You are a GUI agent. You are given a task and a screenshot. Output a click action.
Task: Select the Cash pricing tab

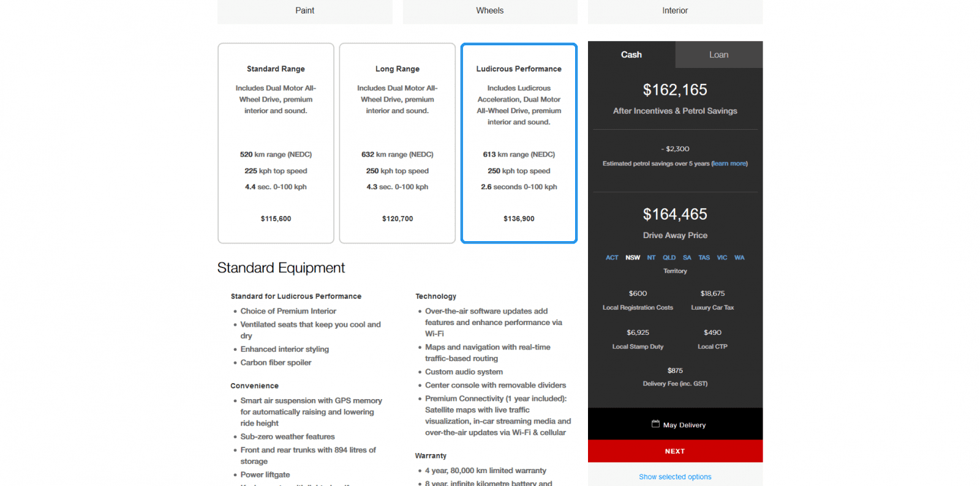pyautogui.click(x=631, y=55)
